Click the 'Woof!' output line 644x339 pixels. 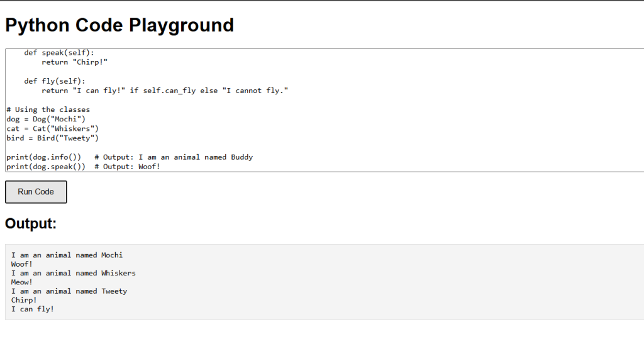(x=22, y=264)
